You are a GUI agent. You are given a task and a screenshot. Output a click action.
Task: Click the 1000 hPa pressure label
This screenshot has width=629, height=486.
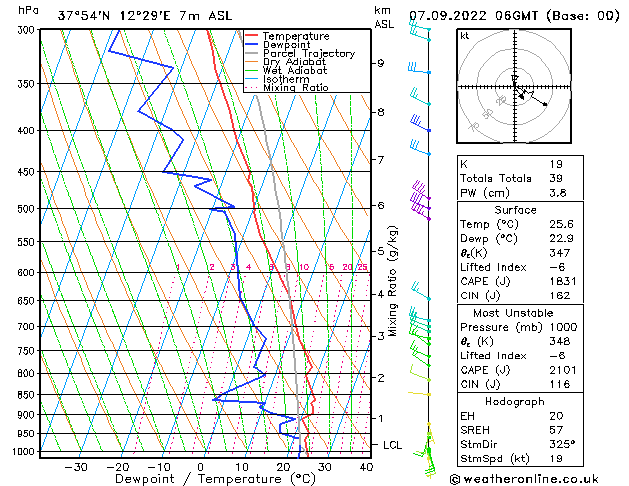[x=26, y=452]
